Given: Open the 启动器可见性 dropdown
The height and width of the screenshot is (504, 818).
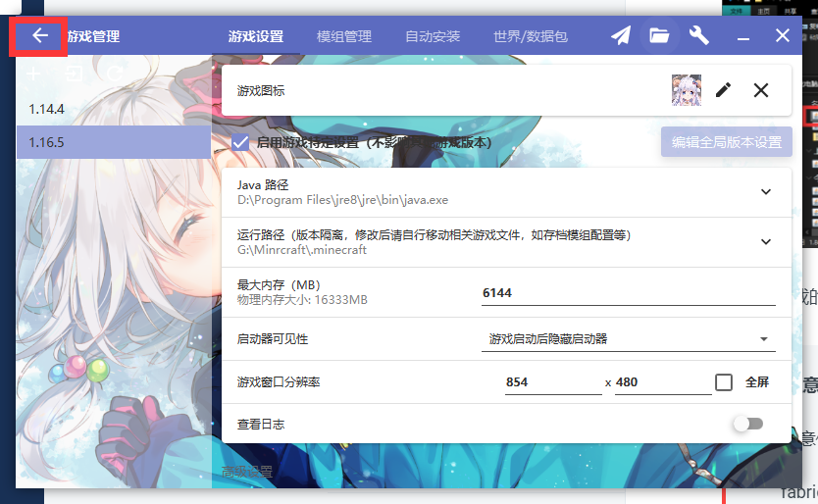Looking at the screenshot, I should click(x=628, y=339).
